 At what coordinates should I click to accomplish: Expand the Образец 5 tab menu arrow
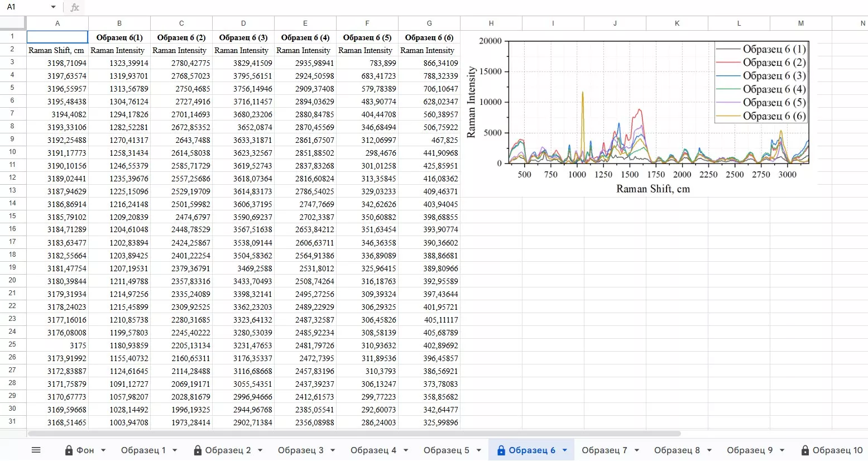479,450
